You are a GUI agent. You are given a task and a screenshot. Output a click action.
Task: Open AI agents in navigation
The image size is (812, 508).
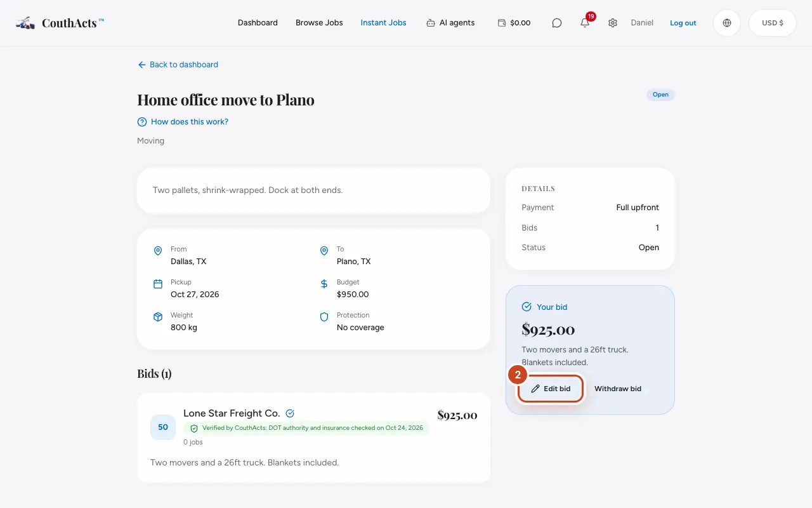pos(450,23)
